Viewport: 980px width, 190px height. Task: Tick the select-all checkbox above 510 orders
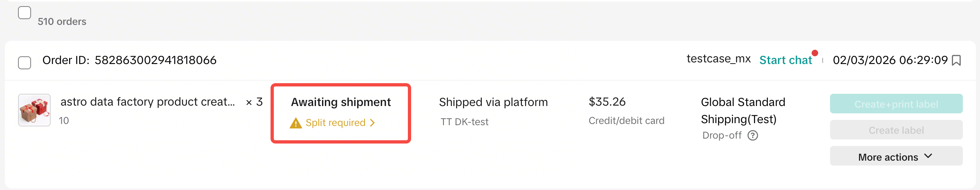tap(25, 13)
